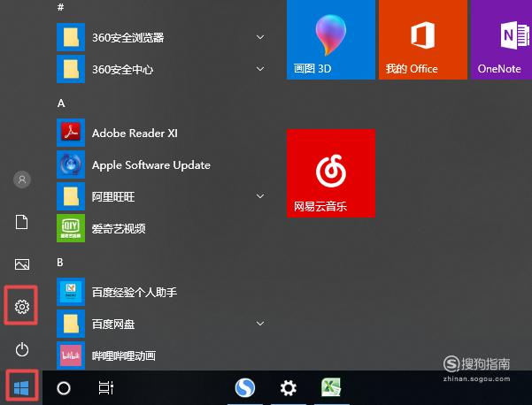Expand the 阿里旺旺 folder chevron

tap(260, 196)
